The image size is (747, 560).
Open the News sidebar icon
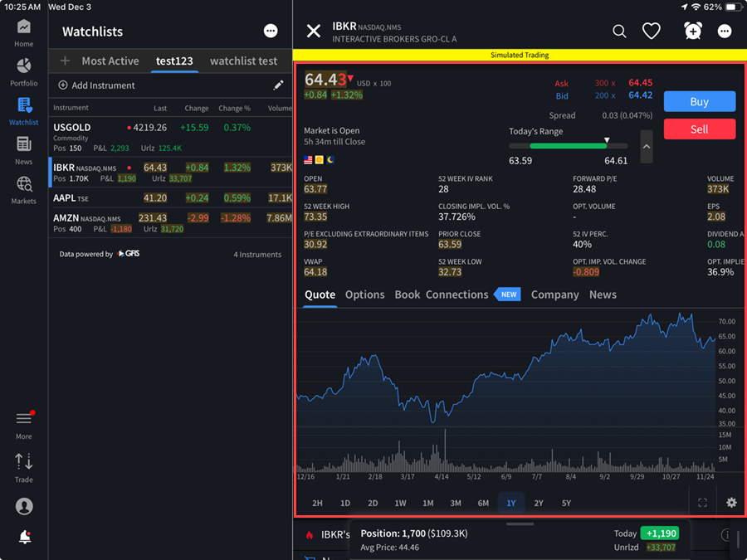pos(23,149)
